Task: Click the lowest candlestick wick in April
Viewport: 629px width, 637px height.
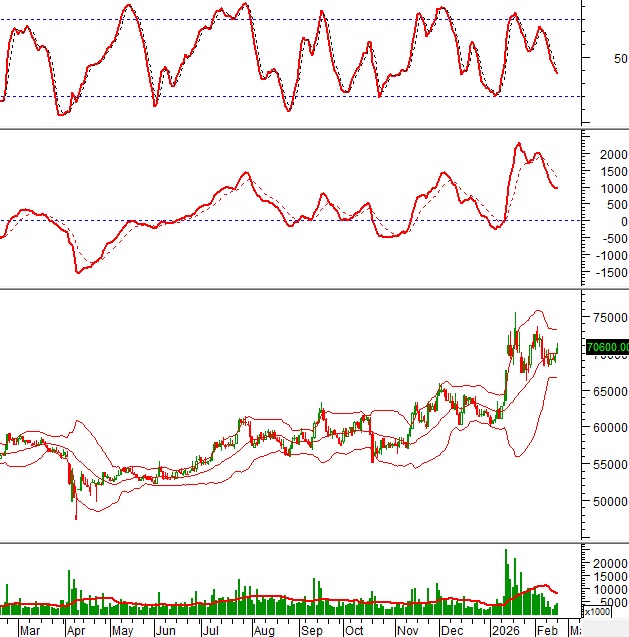Action: click(x=76, y=517)
